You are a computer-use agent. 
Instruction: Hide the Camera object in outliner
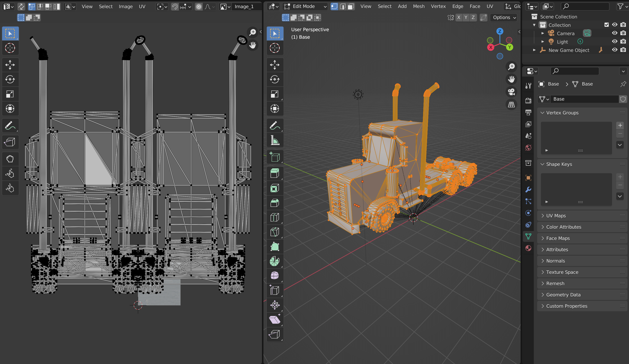point(615,33)
